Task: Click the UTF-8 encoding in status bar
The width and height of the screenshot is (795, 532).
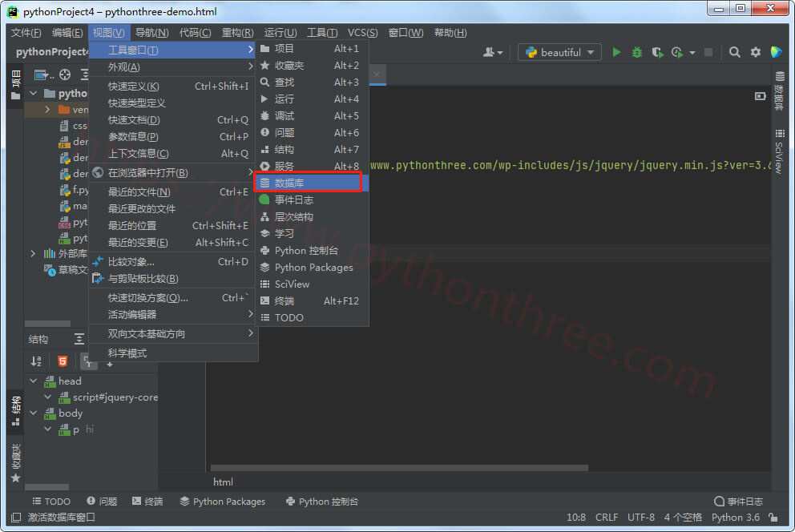Action: click(641, 518)
